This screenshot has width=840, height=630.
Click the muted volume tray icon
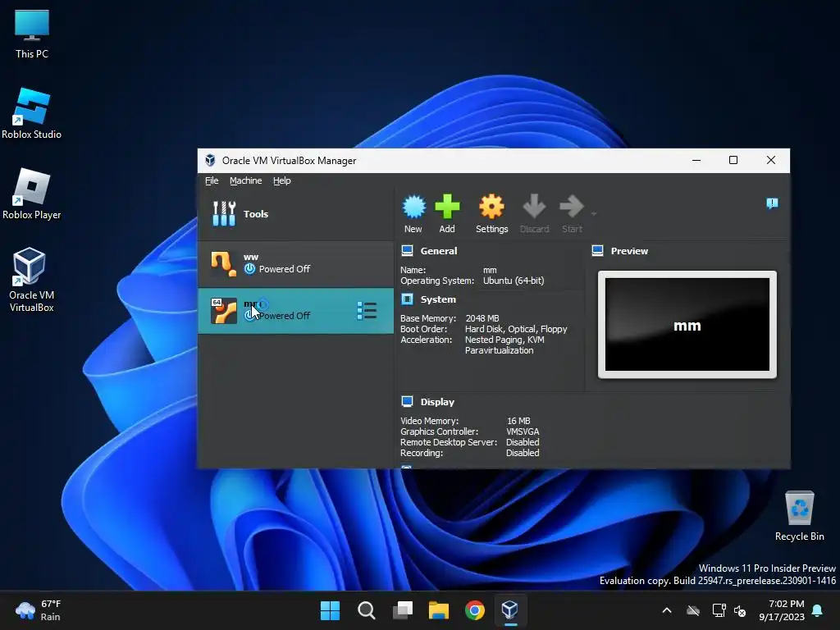[x=740, y=610]
